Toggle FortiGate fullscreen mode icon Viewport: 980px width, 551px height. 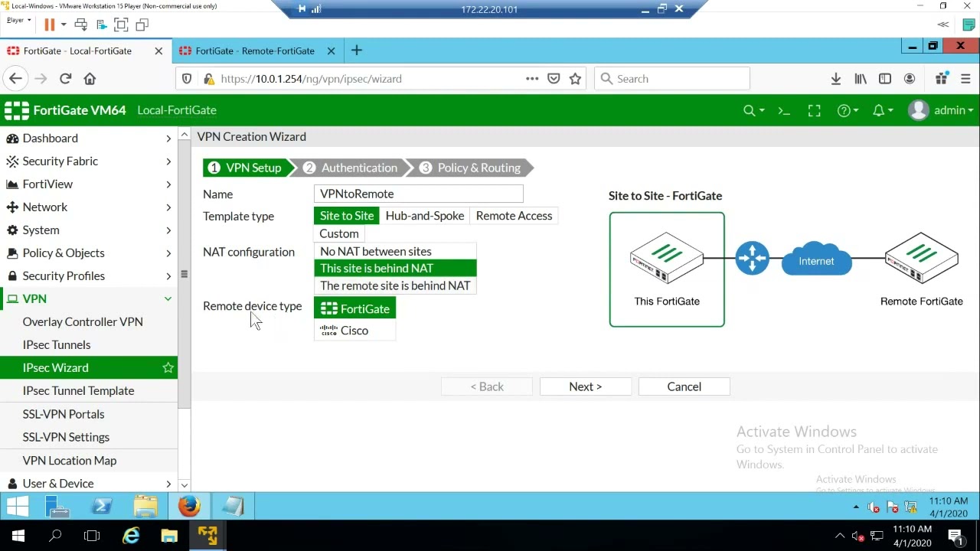(814, 110)
